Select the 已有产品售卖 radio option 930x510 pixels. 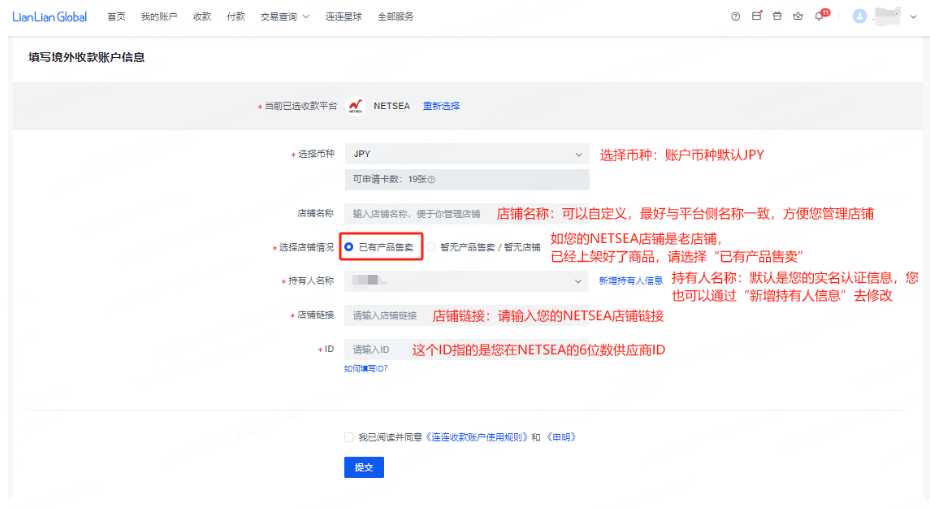click(x=349, y=247)
